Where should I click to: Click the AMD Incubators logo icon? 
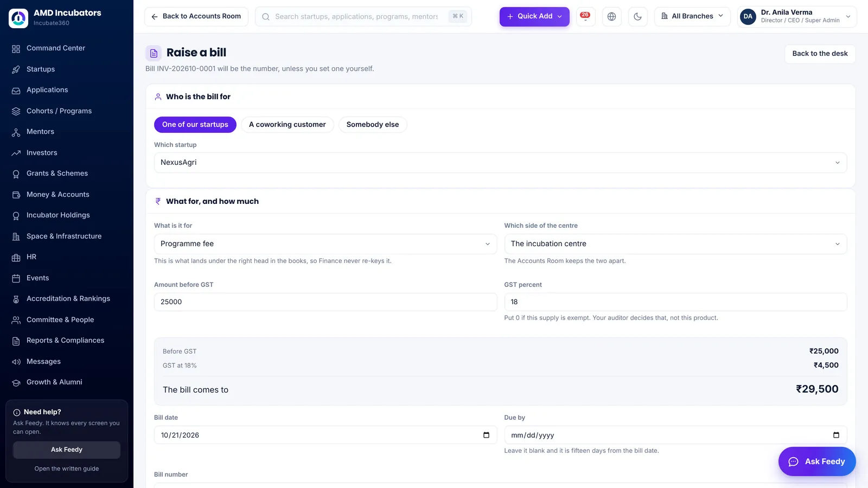pyautogui.click(x=18, y=18)
